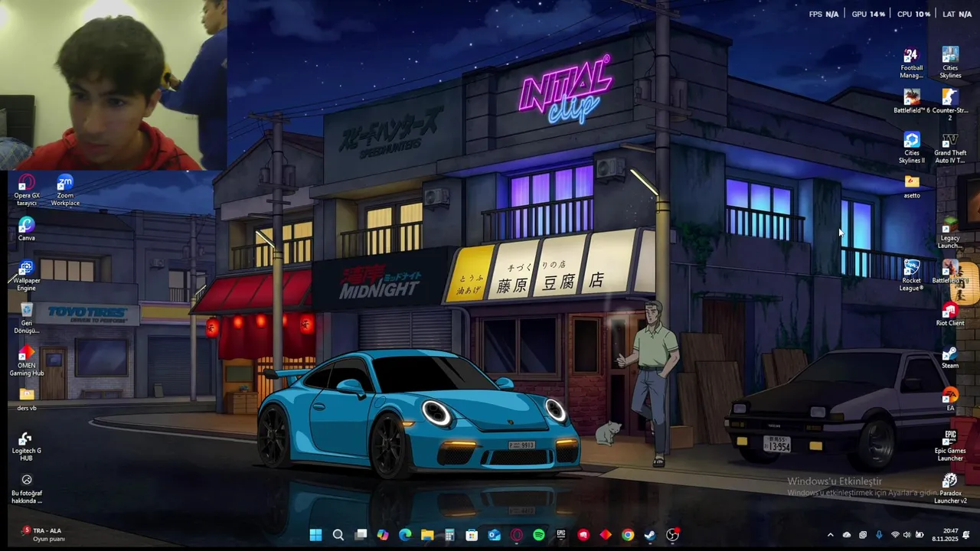
Task: Open Microsoft Edge from the taskbar
Action: [x=405, y=535]
